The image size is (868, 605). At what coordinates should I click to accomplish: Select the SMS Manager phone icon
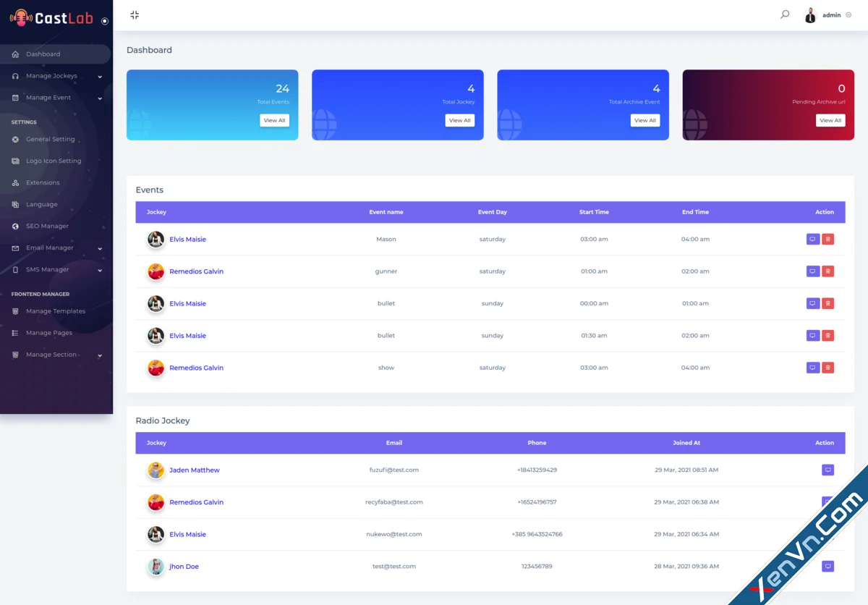pos(15,269)
